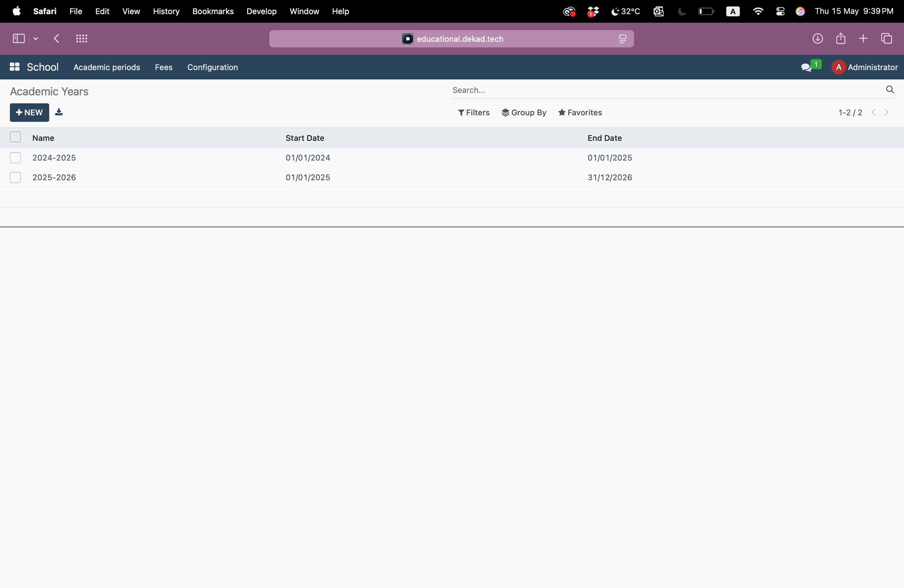Click into the Search field
Screen dimensions: 904x588
click(659, 90)
